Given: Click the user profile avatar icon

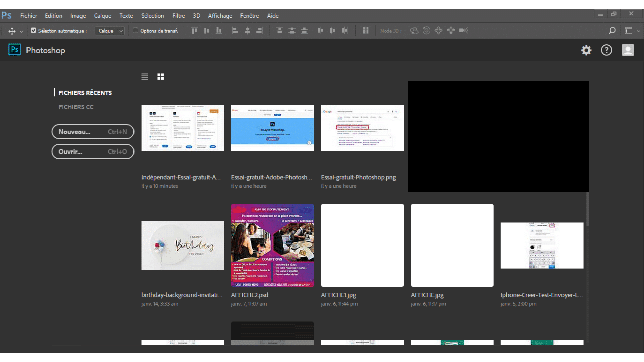Looking at the screenshot, I should click(x=628, y=50).
